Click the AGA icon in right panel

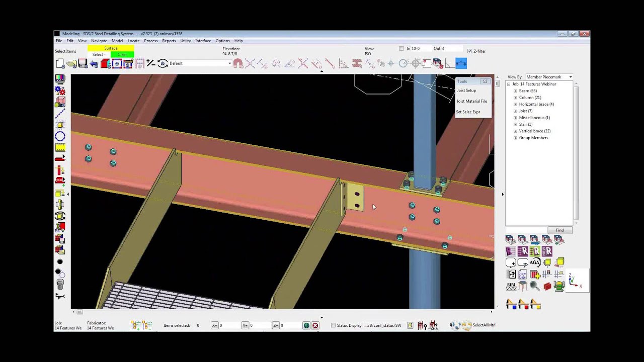(535, 262)
